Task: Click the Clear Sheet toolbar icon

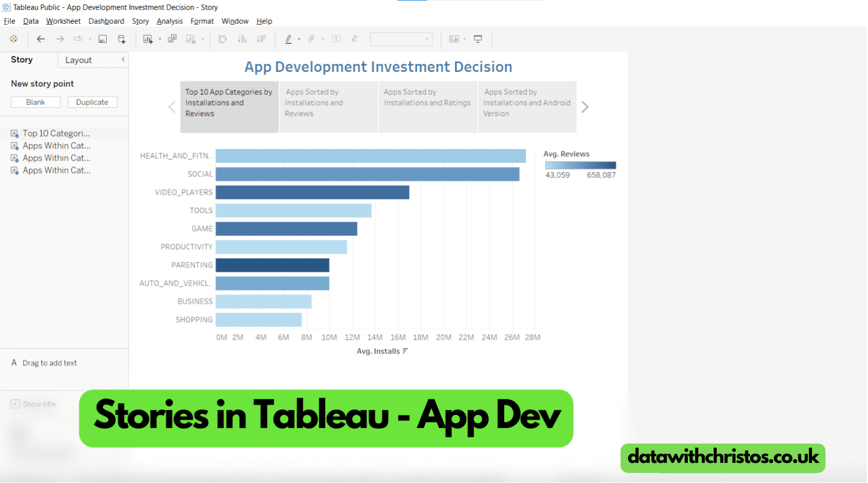Action: click(190, 39)
